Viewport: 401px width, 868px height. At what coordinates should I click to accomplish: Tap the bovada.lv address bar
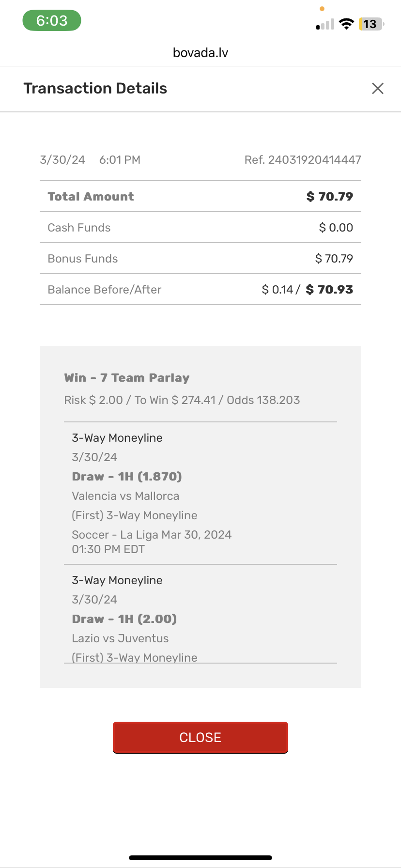tap(200, 53)
